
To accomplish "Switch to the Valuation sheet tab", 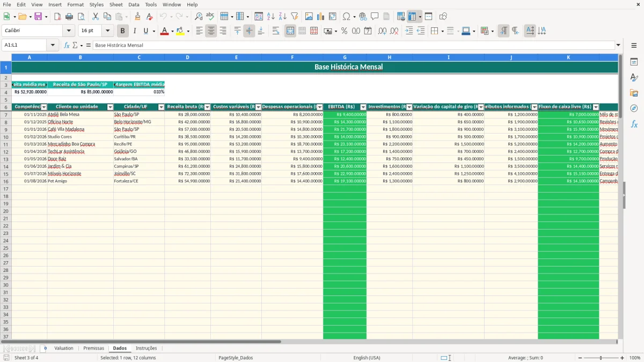I will [x=64, y=348].
